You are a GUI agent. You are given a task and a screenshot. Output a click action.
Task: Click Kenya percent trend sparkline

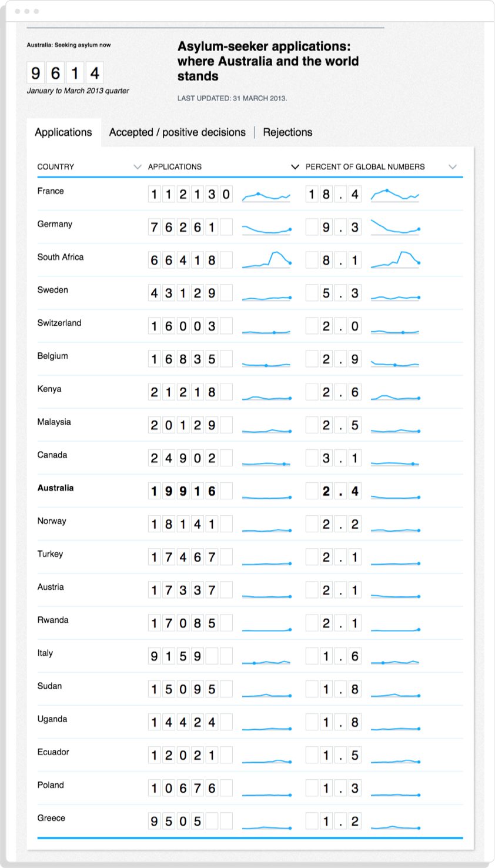coord(395,398)
